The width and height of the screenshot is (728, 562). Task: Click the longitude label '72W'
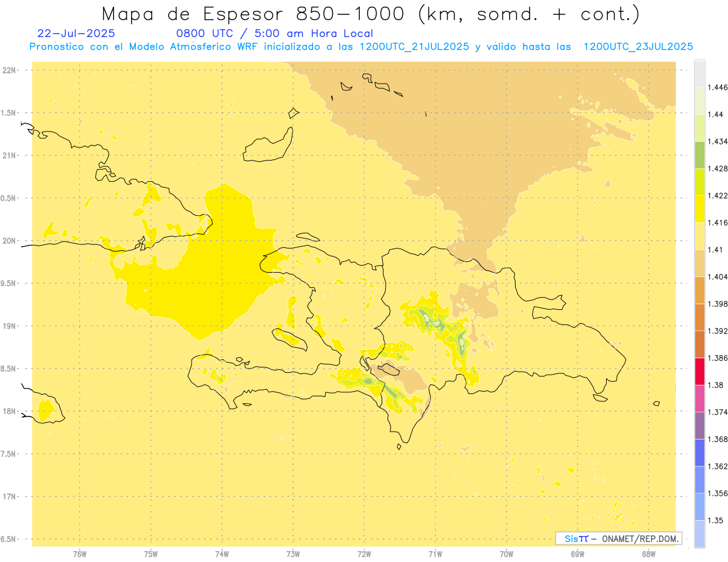coord(364,554)
